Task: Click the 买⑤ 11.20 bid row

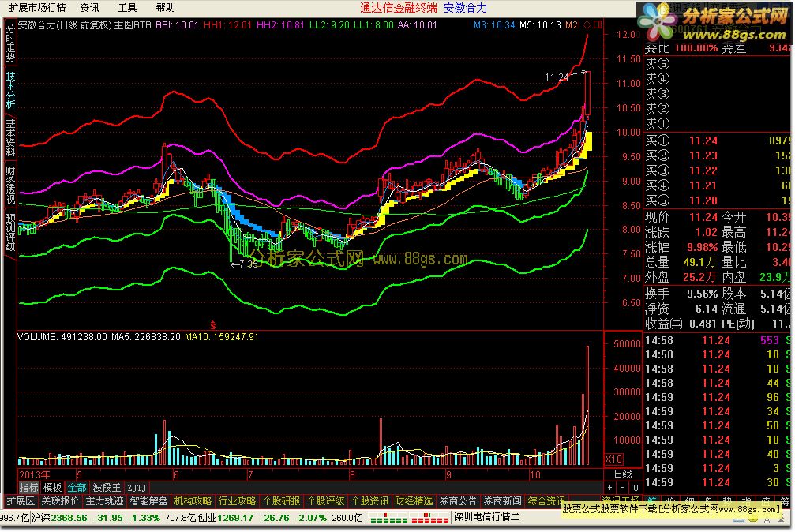Action: tap(718, 200)
